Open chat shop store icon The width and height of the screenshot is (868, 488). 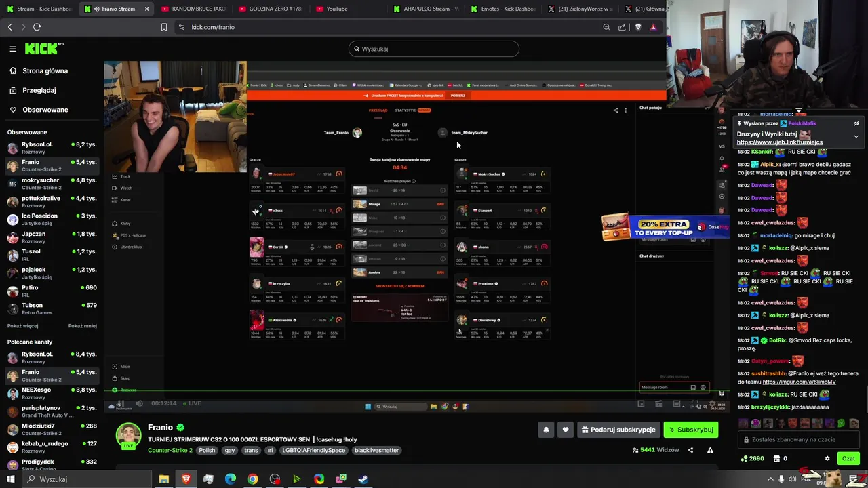[x=777, y=459]
